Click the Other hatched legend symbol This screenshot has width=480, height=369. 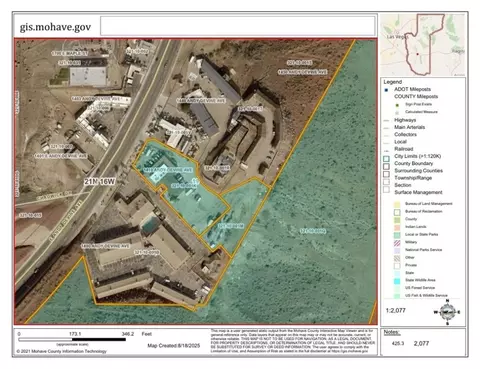397,258
